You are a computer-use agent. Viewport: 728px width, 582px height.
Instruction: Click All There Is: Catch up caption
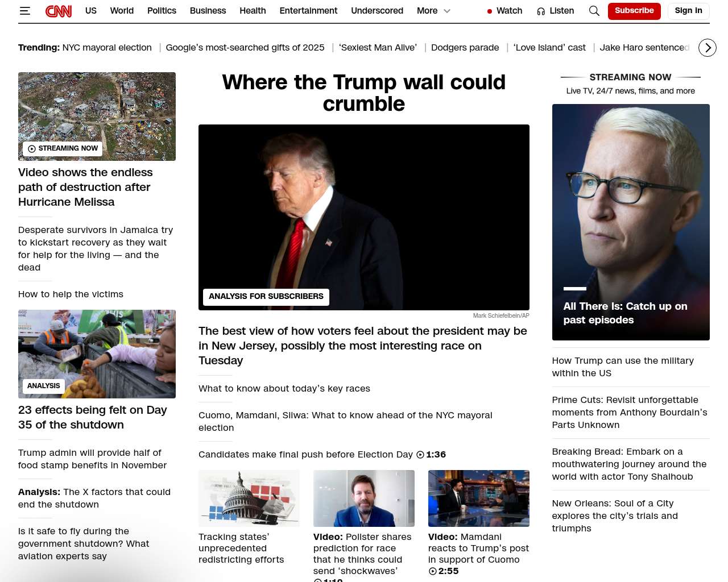click(x=625, y=313)
